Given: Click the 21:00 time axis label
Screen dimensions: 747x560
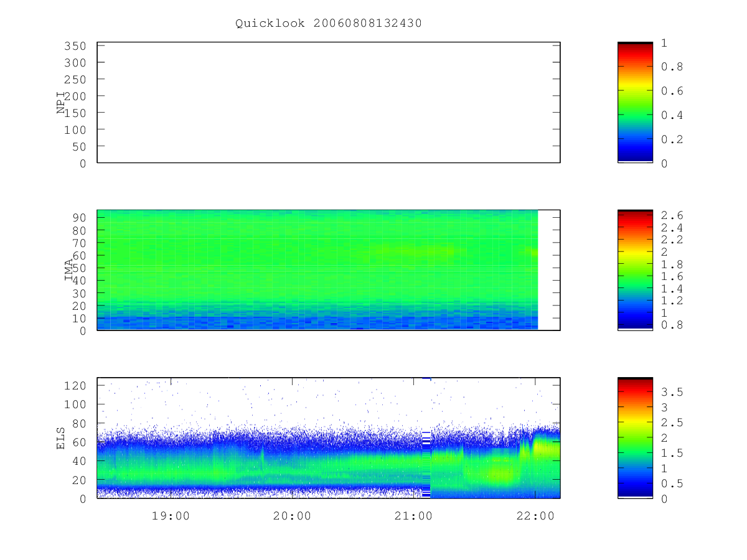Looking at the screenshot, I should [x=414, y=516].
